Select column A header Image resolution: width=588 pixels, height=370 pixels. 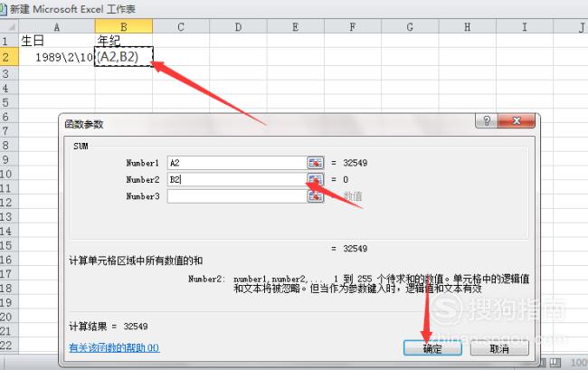[x=57, y=26]
